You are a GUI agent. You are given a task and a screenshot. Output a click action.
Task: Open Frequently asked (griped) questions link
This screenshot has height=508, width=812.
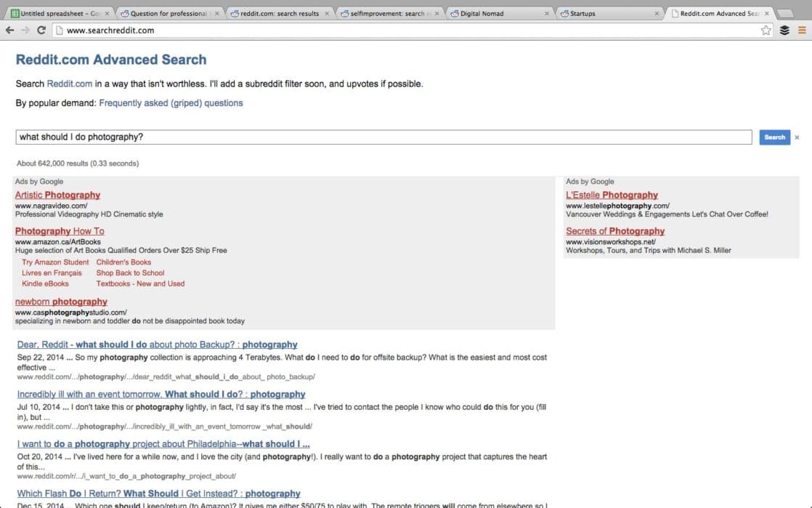click(x=171, y=102)
